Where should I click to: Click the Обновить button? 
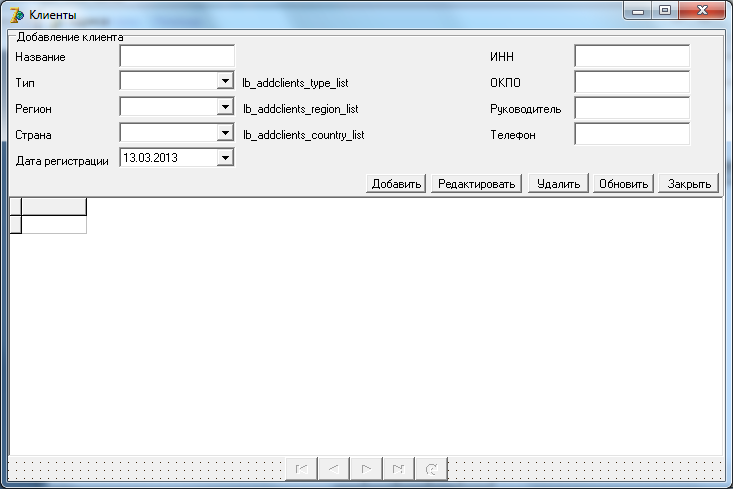[x=623, y=184]
